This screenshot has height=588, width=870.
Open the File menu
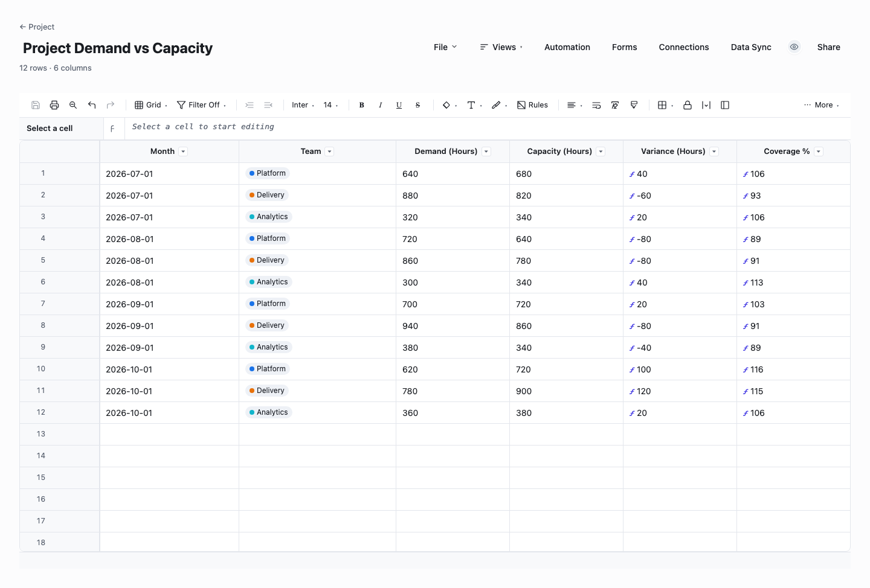445,47
